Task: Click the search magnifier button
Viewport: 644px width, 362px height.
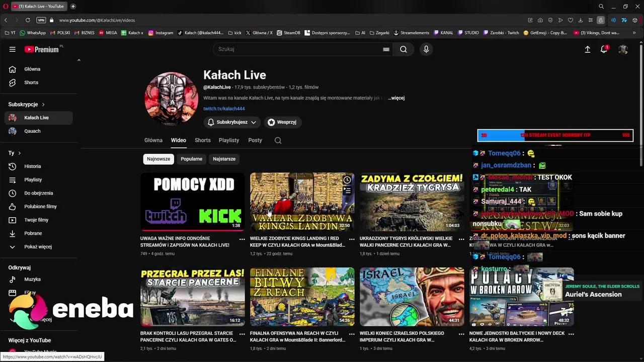Action: click(x=404, y=49)
